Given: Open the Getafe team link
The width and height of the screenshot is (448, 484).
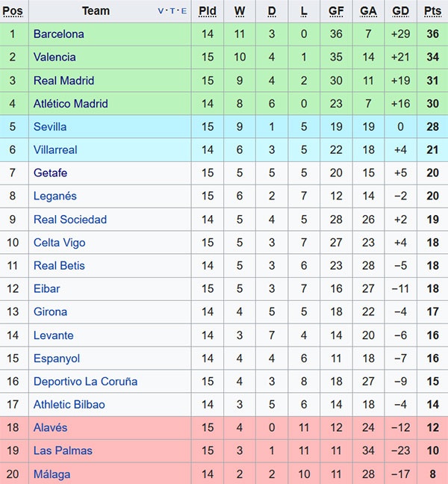Looking at the screenshot, I should pyautogui.click(x=50, y=173).
